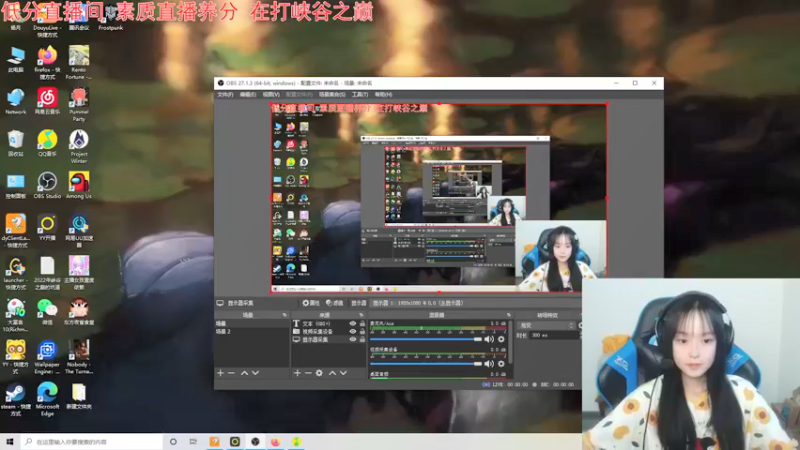Hide the display capture source eye icon
800x450 pixels.
(353, 340)
